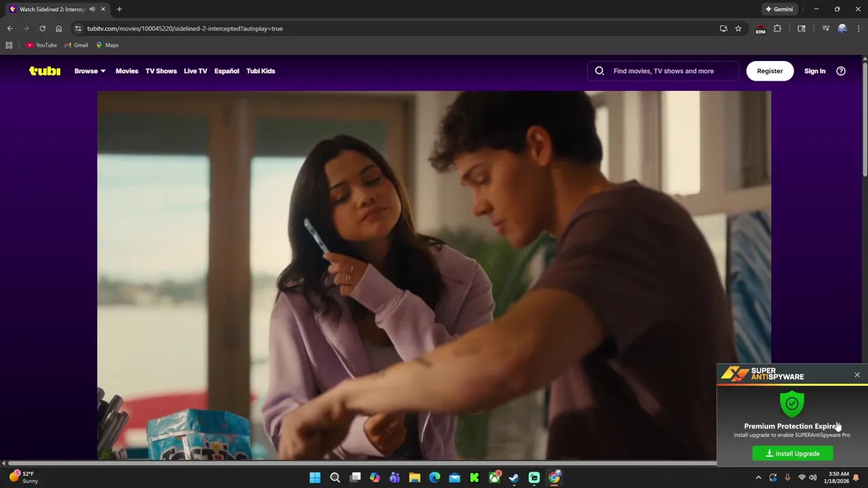Click the SUPERAntiSpyware green shield icon
Image resolution: width=868 pixels, height=488 pixels.
point(792,404)
